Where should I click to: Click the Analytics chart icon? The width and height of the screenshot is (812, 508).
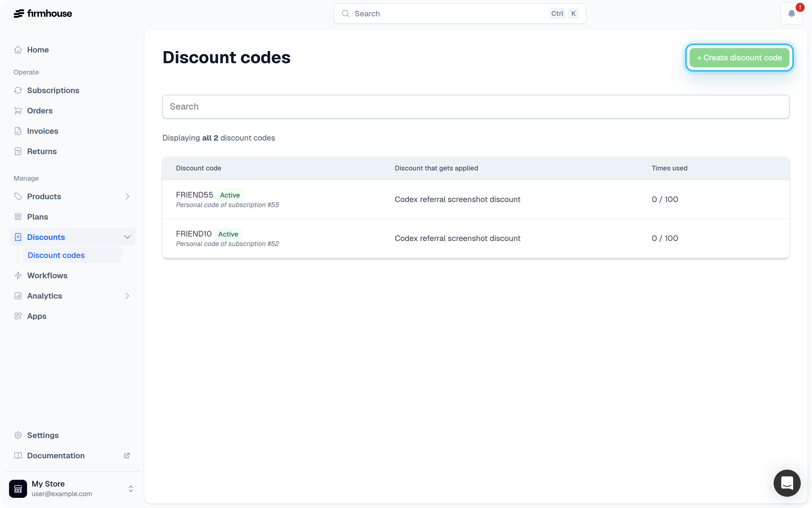click(18, 296)
